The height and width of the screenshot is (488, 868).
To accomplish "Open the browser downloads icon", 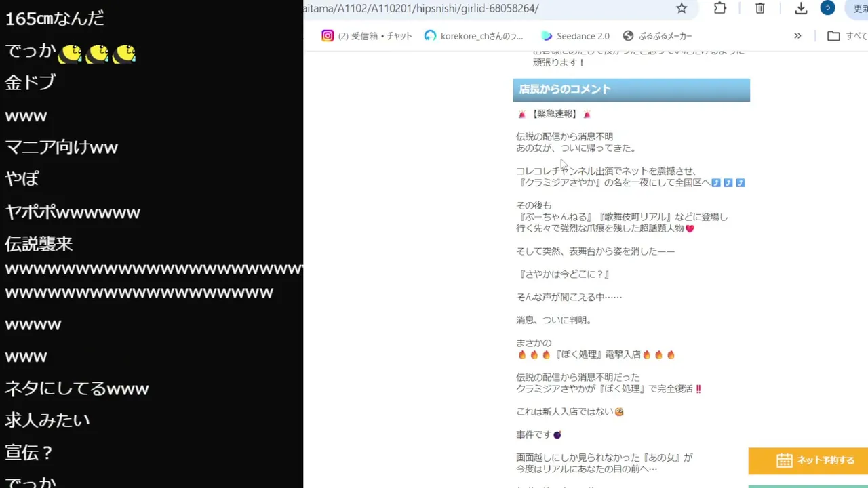I will [x=801, y=8].
